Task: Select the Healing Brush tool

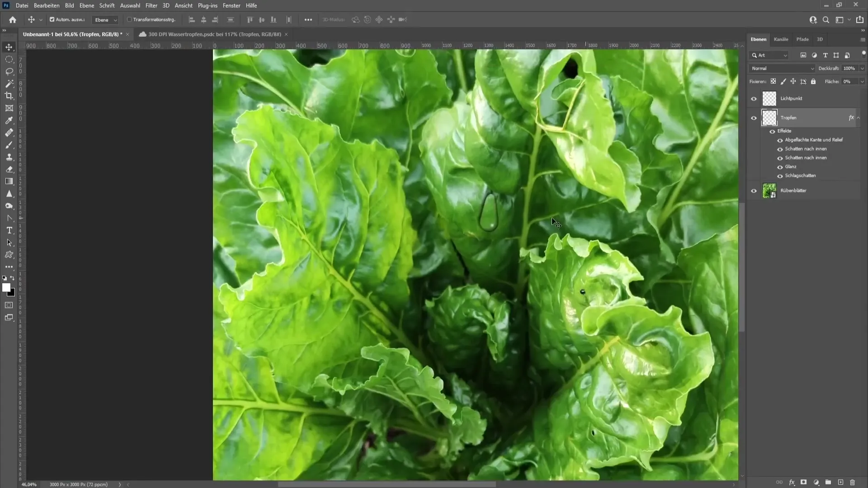Action: (x=9, y=132)
